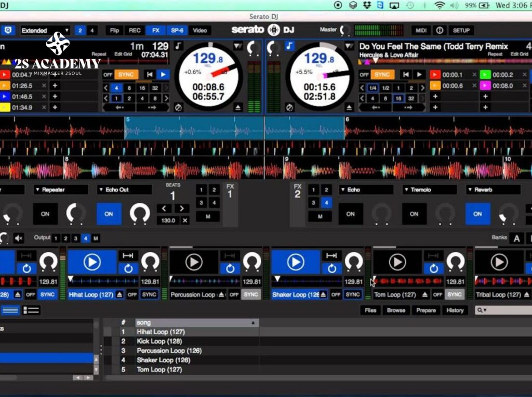532x397 pixels.
Task: Jump to previous track on left deck
Action: (x=150, y=75)
